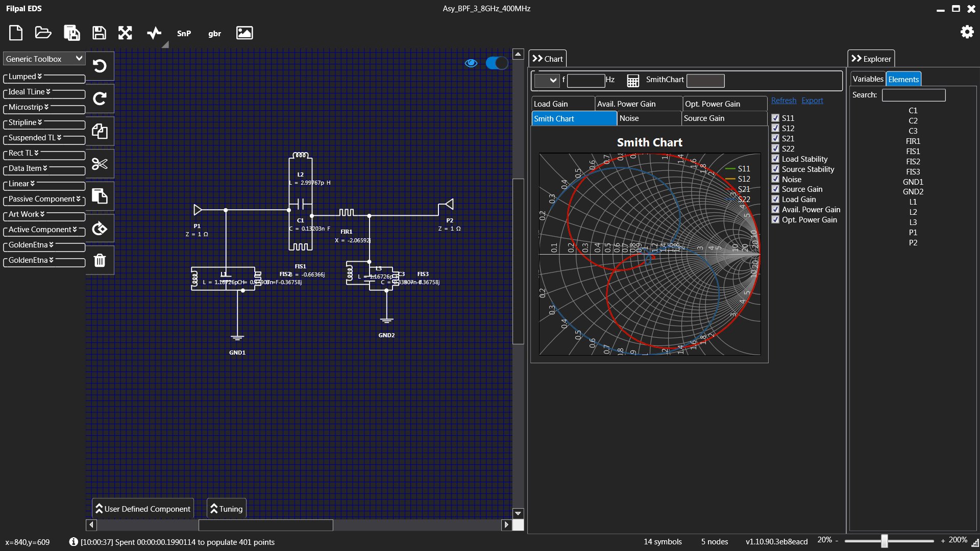
Task: Click the trash delete icon
Action: click(x=100, y=261)
